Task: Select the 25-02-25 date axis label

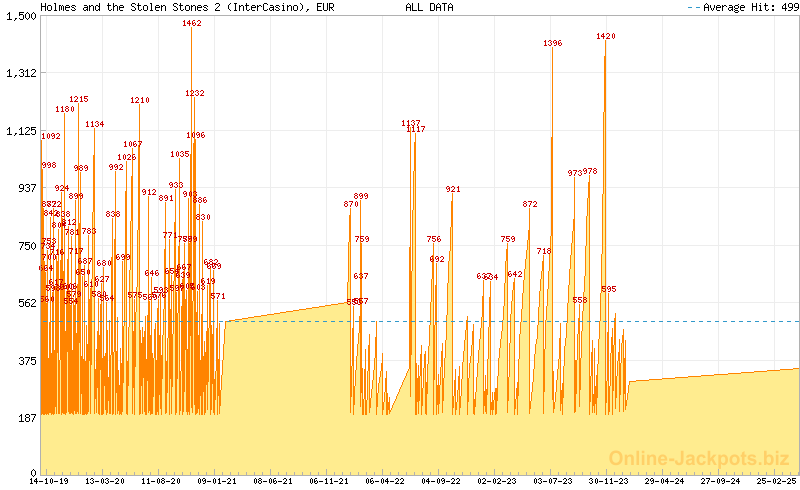Action: tap(776, 481)
